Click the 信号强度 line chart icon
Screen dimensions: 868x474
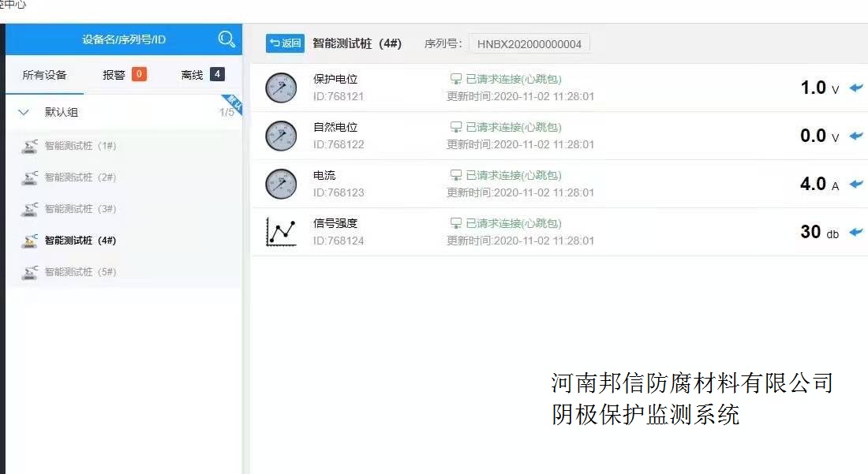pos(281,232)
